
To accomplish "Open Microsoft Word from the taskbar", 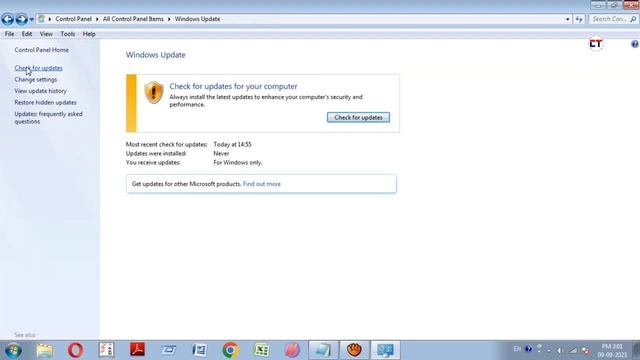I will pyautogui.click(x=200, y=350).
